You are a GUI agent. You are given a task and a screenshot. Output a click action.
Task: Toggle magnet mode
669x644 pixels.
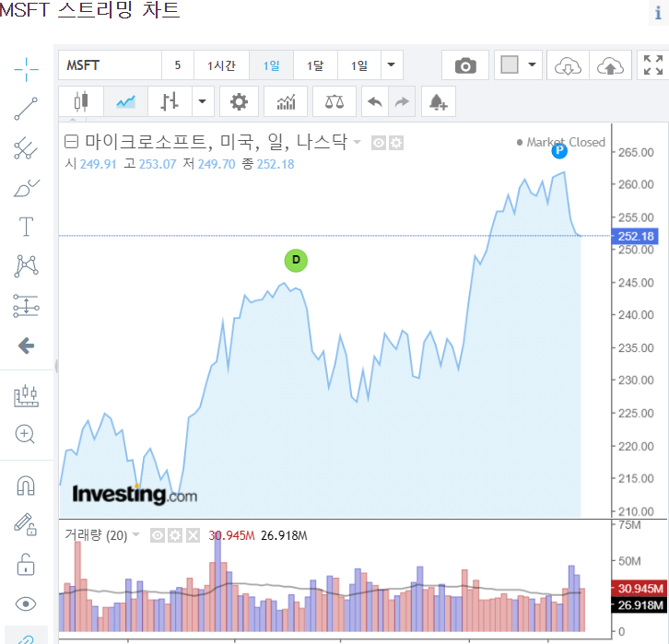[26, 486]
